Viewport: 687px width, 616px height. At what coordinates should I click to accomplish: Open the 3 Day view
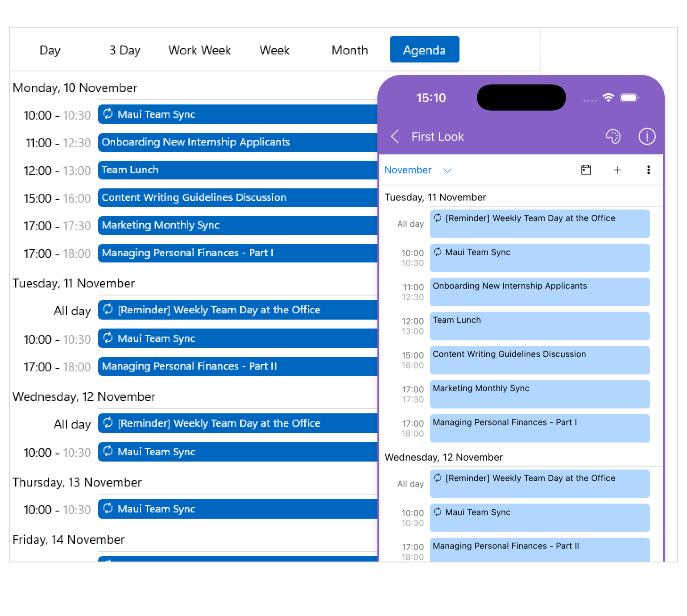pyautogui.click(x=125, y=50)
